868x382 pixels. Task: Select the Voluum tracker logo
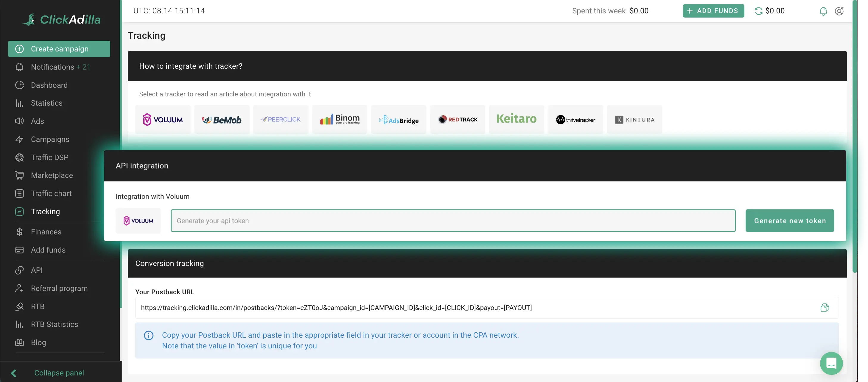163,119
